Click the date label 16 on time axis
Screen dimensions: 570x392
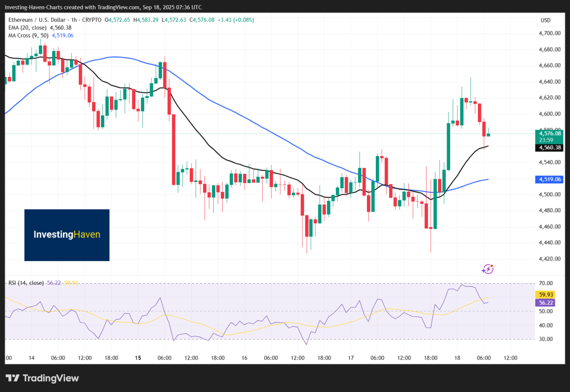pyautogui.click(x=244, y=358)
